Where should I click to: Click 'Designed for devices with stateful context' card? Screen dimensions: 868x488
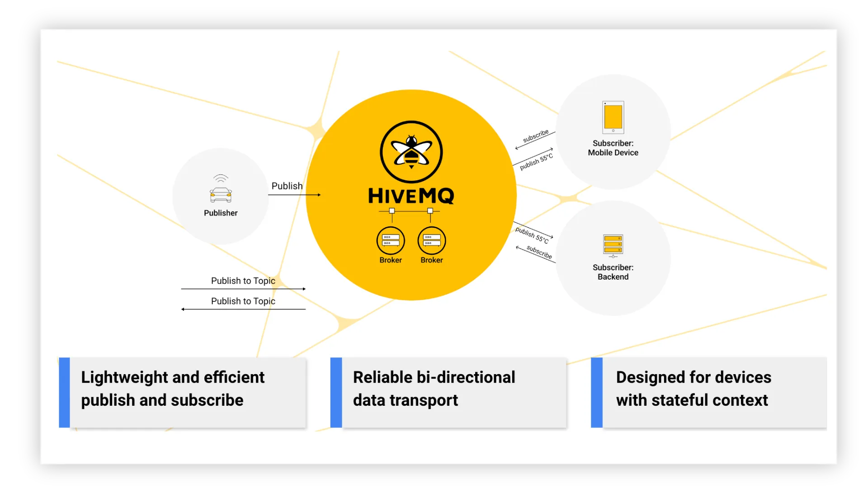pos(709,392)
